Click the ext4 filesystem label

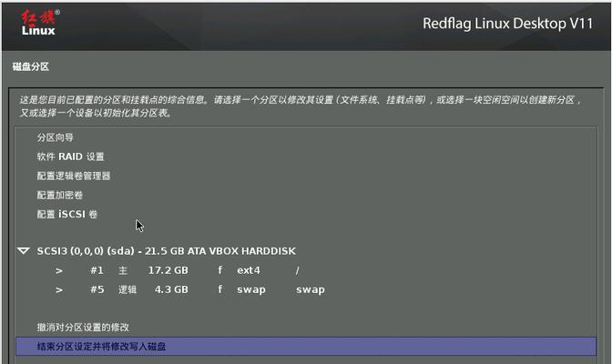(x=249, y=270)
